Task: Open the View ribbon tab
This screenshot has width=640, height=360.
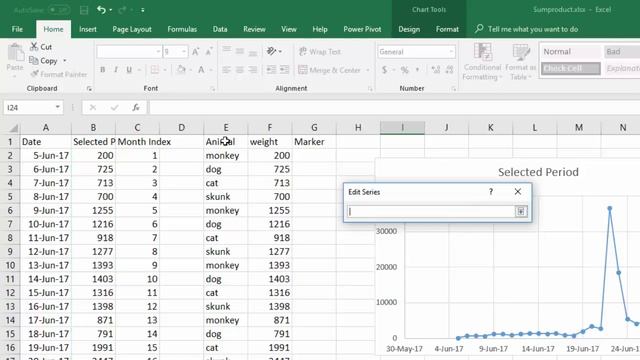Action: pyautogui.click(x=289, y=29)
